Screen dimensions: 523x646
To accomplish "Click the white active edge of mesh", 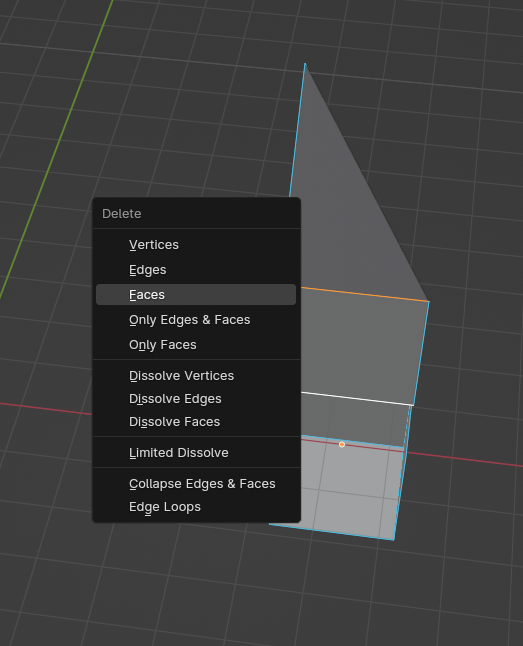I will coord(357,399).
